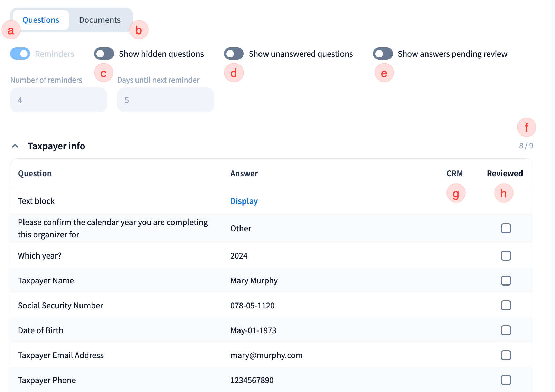Mark Taxpayer Phone row as reviewed

coord(506,380)
